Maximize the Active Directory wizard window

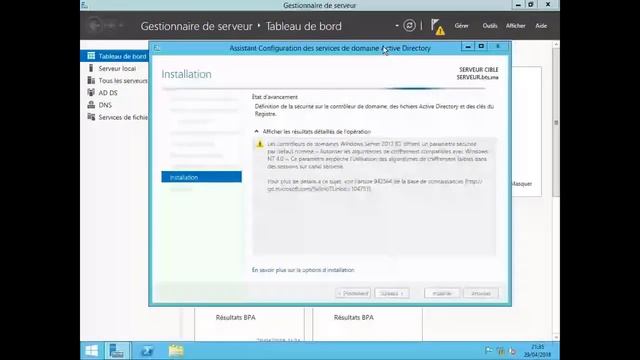(x=481, y=47)
